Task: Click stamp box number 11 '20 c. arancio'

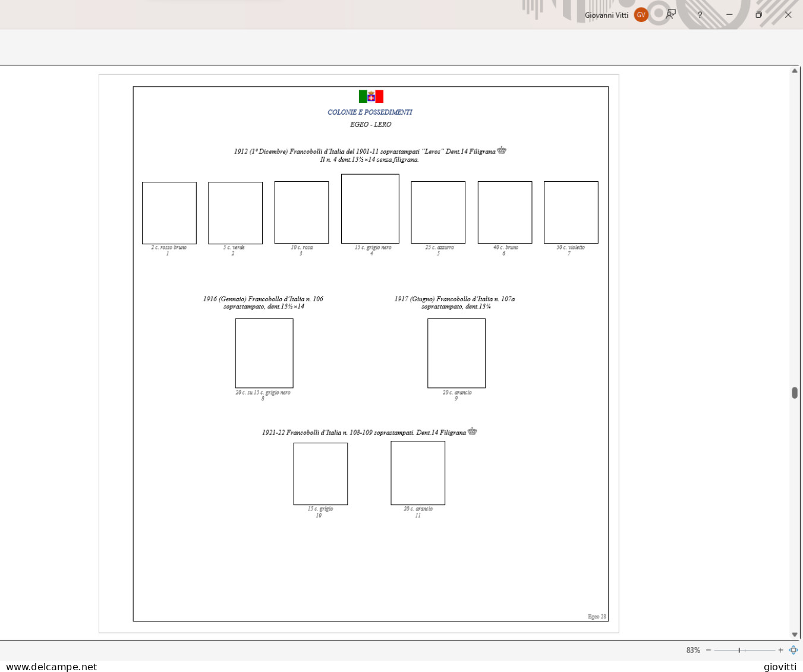Action: click(418, 473)
